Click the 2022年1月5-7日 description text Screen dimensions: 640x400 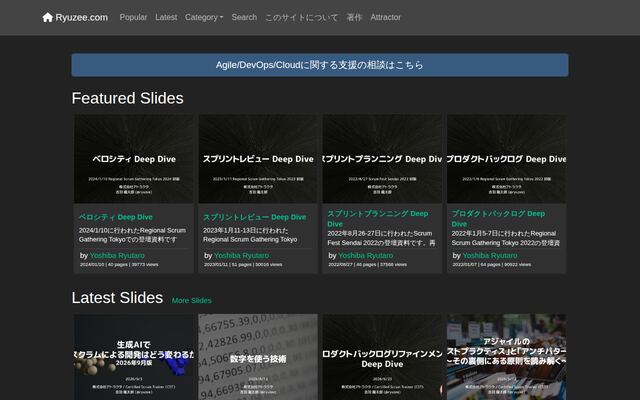(x=506, y=238)
